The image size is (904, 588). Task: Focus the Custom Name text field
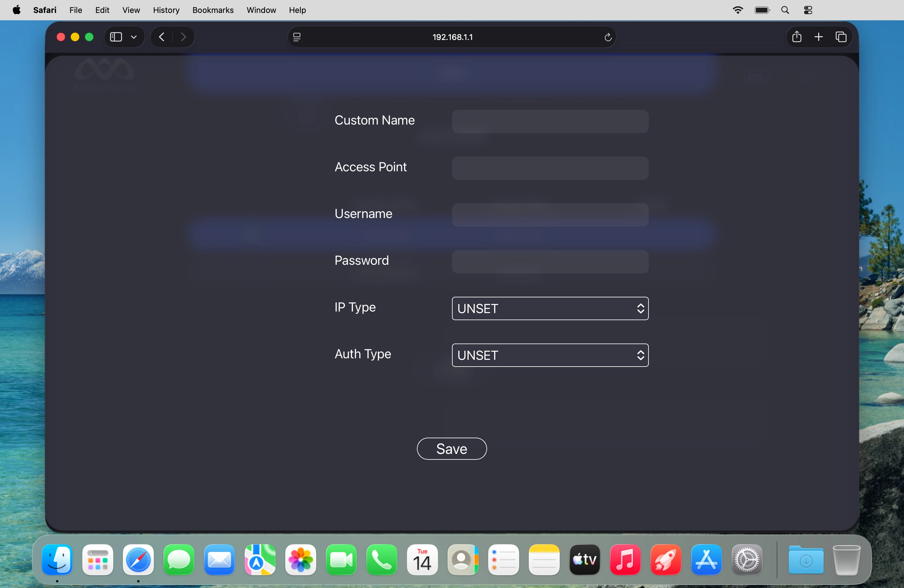pyautogui.click(x=549, y=121)
